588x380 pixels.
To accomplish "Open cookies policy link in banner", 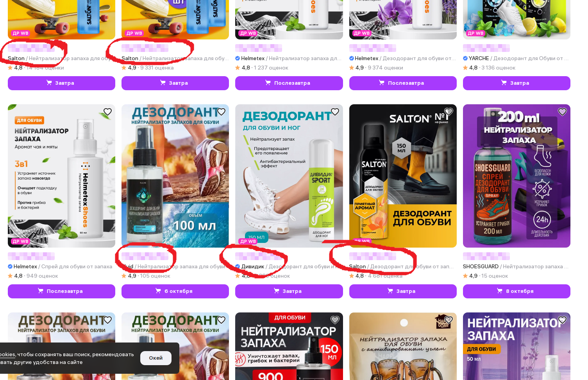I will point(7,354).
